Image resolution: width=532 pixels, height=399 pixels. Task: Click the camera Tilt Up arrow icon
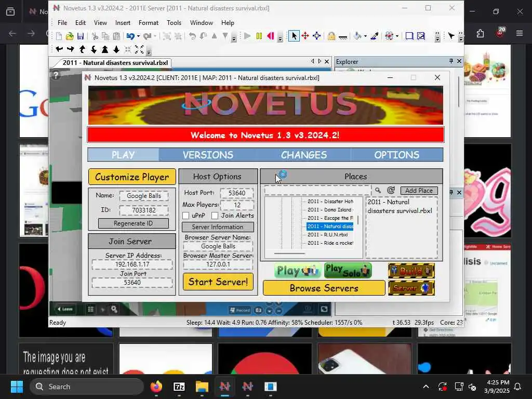(x=82, y=49)
